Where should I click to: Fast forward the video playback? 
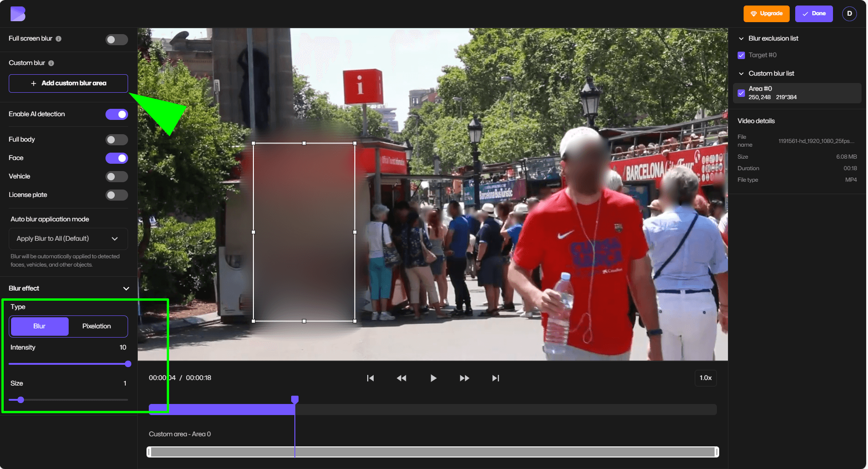click(x=464, y=378)
